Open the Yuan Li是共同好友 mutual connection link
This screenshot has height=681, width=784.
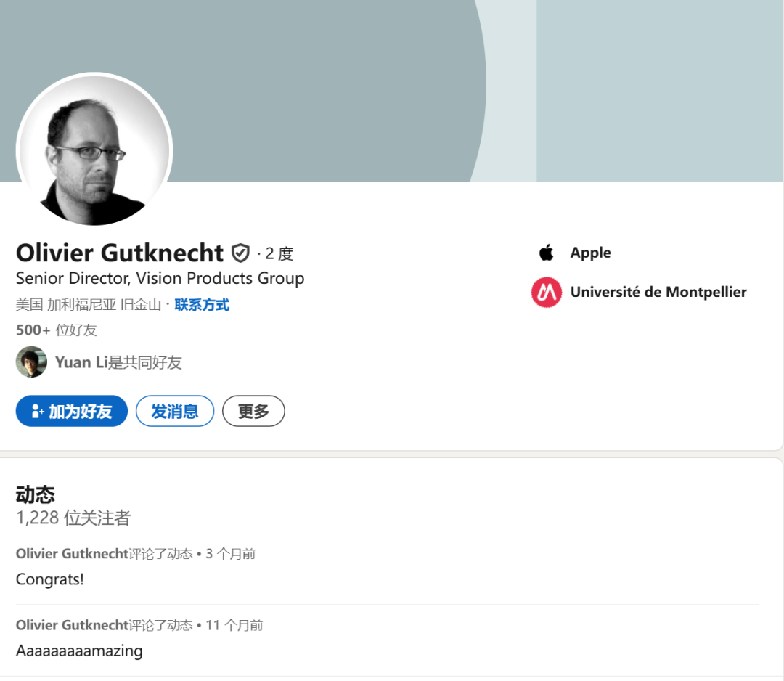coord(118,362)
